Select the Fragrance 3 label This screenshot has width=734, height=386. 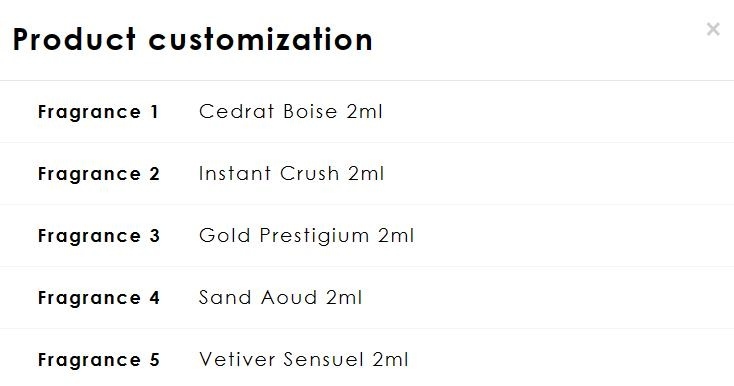[x=99, y=236]
